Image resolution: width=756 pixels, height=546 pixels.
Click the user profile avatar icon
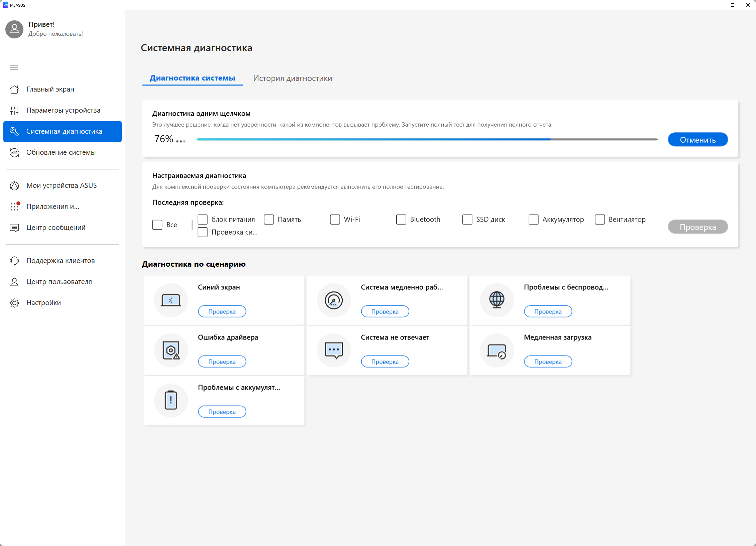[14, 29]
